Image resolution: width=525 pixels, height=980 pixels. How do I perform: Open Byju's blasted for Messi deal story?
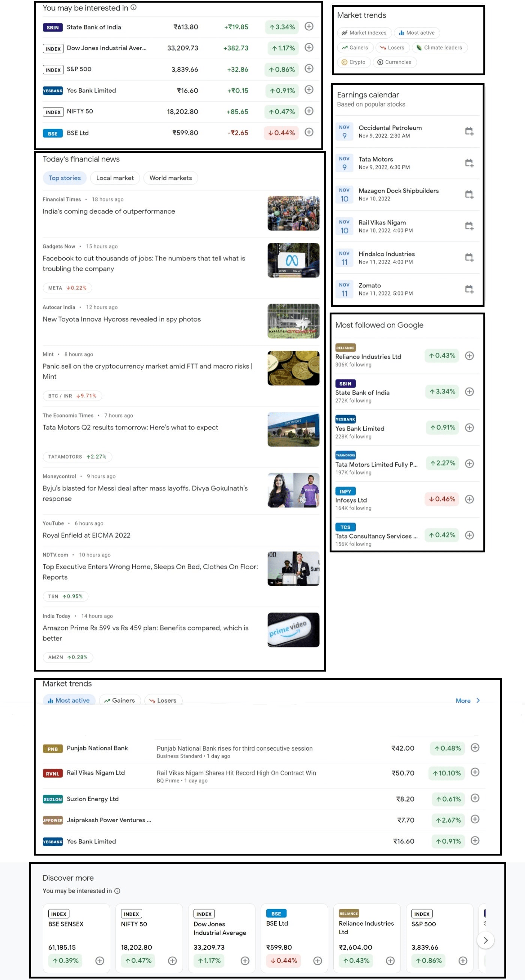pos(145,494)
